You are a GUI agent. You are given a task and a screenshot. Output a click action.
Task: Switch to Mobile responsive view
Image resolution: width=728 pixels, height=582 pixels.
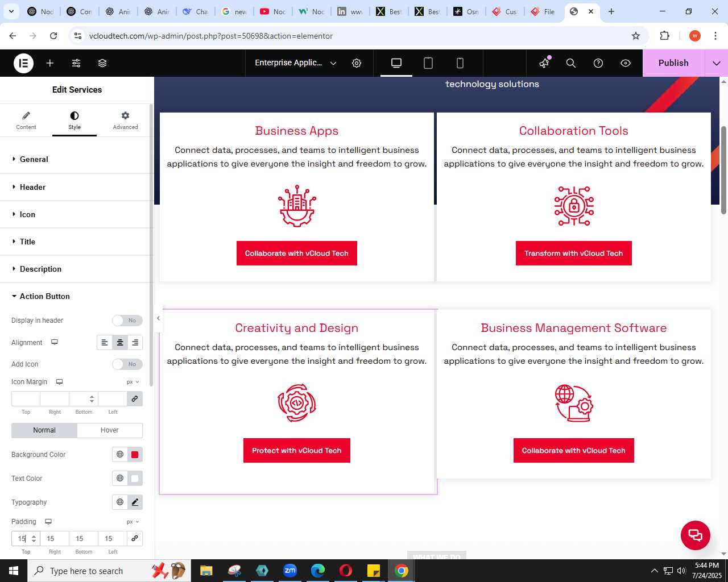click(x=460, y=63)
